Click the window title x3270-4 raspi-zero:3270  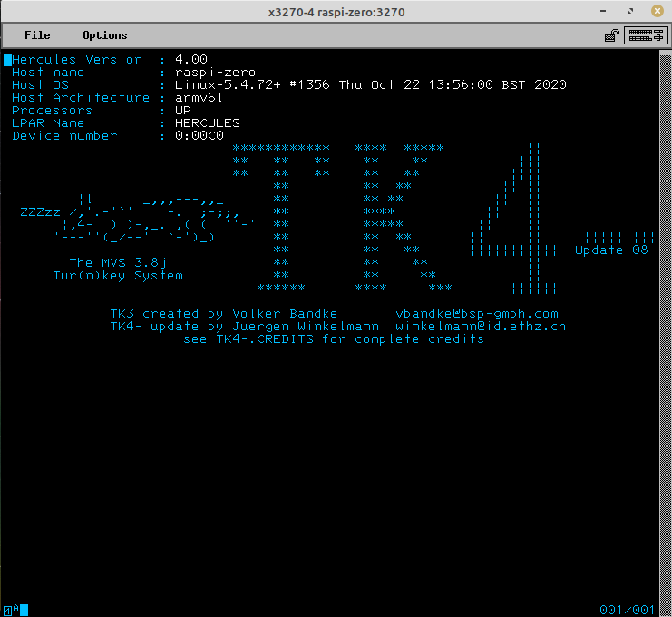tap(336, 12)
